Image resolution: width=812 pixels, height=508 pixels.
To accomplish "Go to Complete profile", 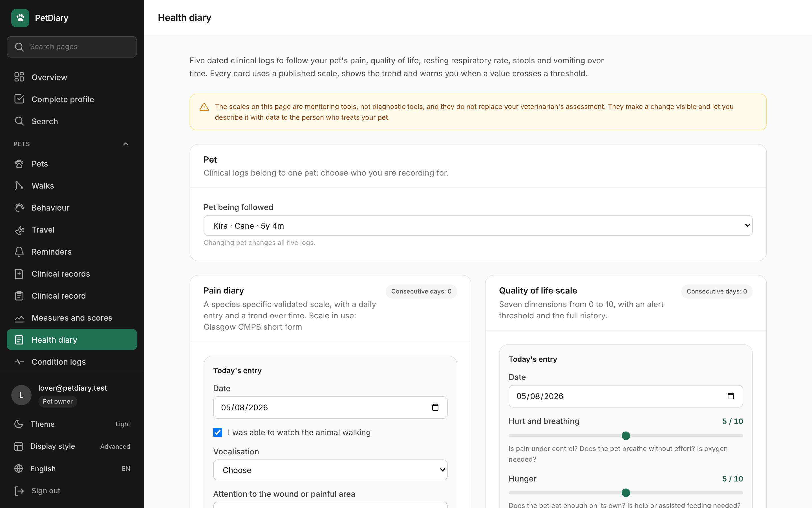I will coord(72,99).
